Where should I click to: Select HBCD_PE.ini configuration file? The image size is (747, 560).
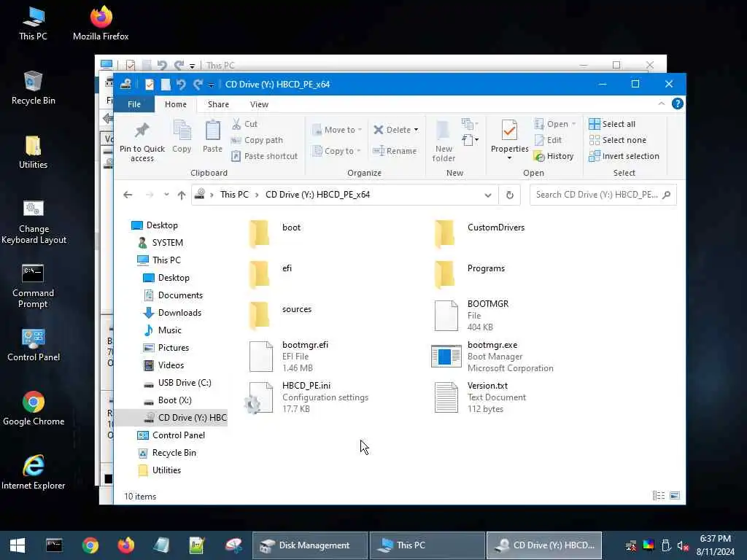(x=306, y=397)
